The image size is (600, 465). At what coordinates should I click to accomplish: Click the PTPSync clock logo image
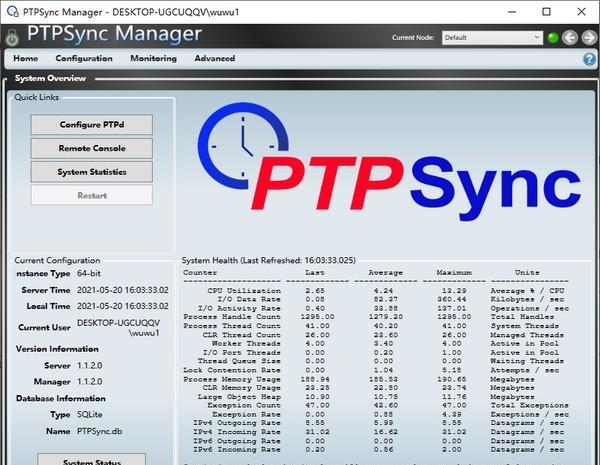coord(390,162)
